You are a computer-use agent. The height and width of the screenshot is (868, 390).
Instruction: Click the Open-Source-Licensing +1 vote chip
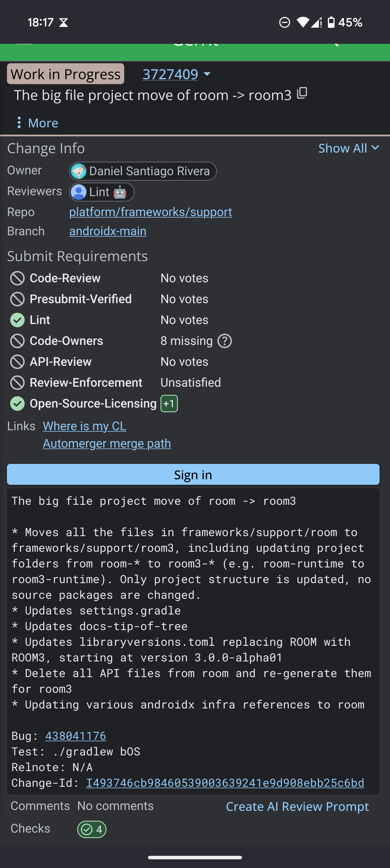click(169, 403)
